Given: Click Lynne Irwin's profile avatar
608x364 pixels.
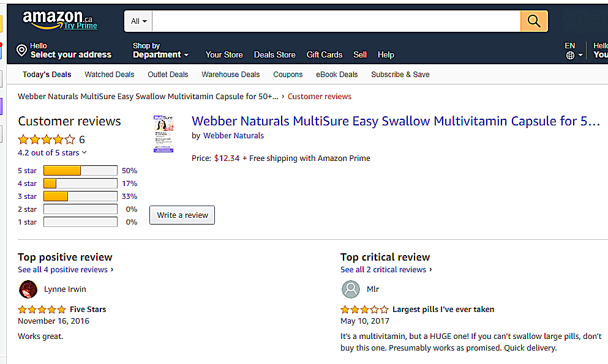Looking at the screenshot, I should pyautogui.click(x=28, y=289).
